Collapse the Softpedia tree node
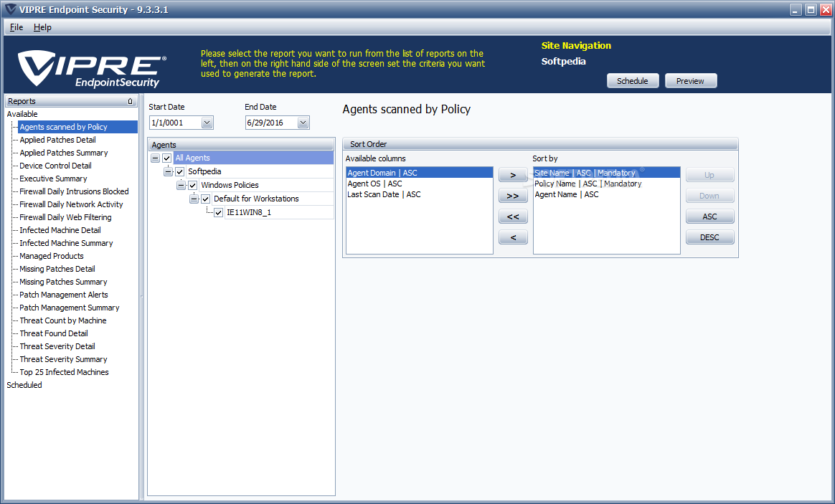835x504 pixels. click(168, 172)
